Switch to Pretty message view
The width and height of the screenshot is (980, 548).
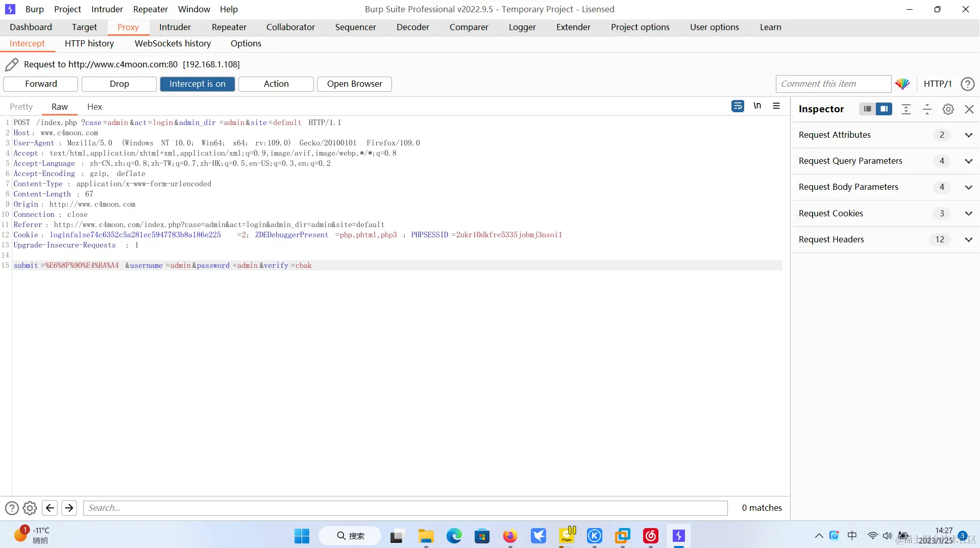[x=21, y=107]
